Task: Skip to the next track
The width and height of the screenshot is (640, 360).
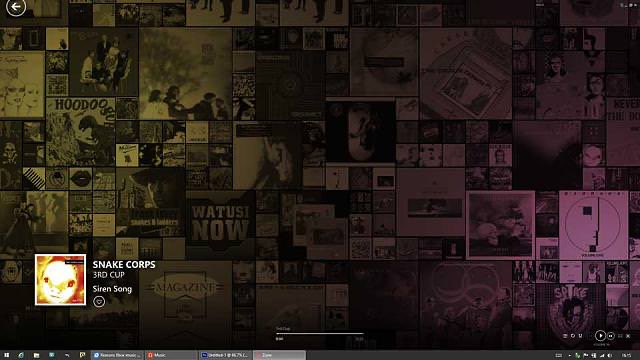Action: (611, 336)
